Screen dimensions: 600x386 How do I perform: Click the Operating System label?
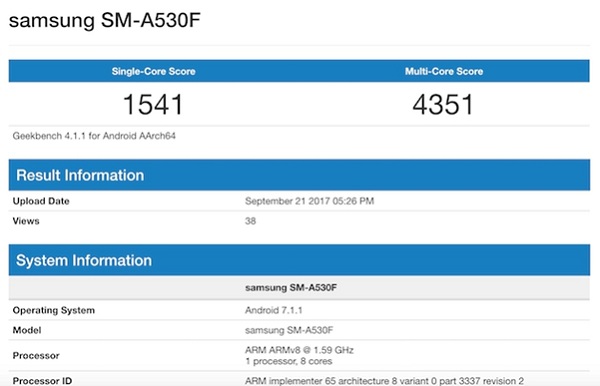point(54,310)
